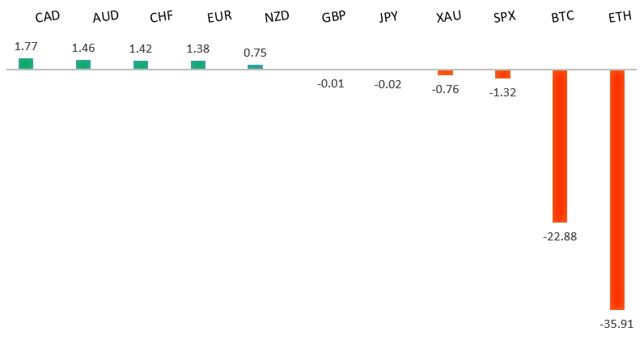The image size is (644, 340).
Task: Click the 0.75 data label
Action: tap(255, 53)
